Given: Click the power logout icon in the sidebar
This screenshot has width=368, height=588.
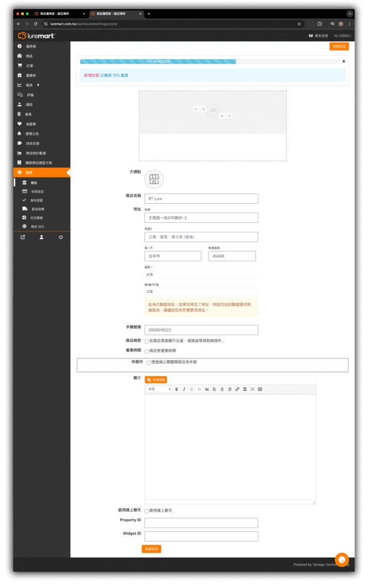Looking at the screenshot, I should tap(60, 237).
